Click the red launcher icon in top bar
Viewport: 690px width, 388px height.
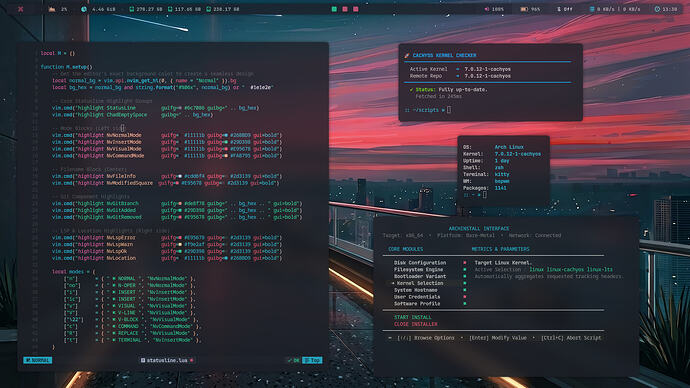[20, 9]
